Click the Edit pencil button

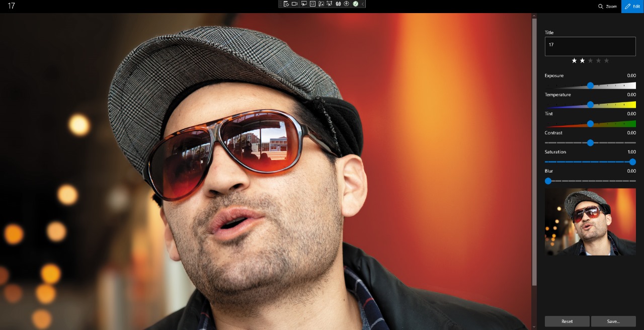click(632, 7)
